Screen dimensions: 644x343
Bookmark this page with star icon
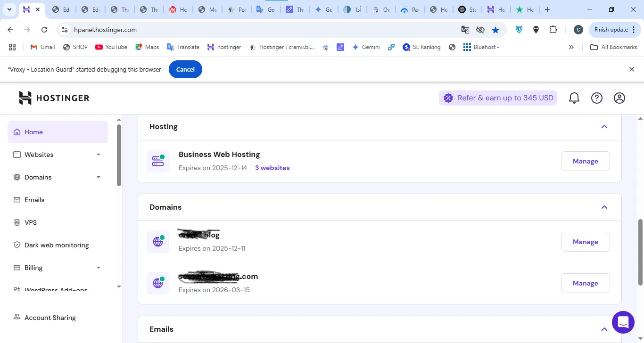[495, 30]
